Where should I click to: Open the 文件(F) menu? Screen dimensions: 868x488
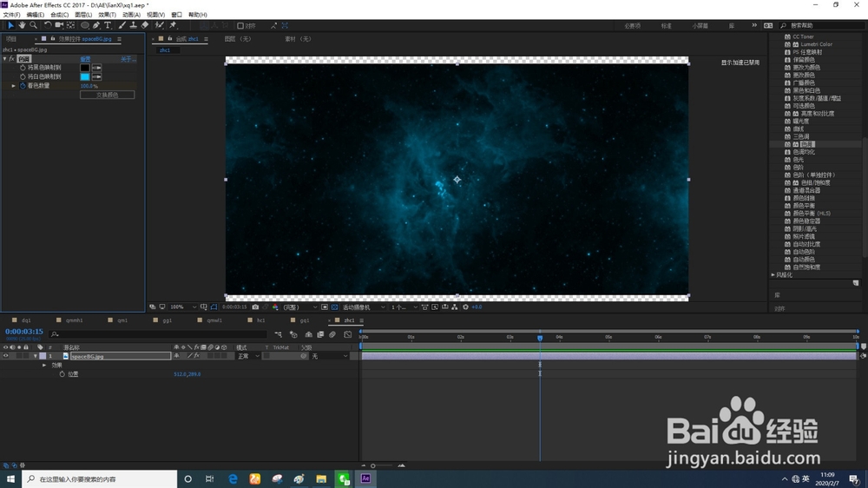(11, 15)
